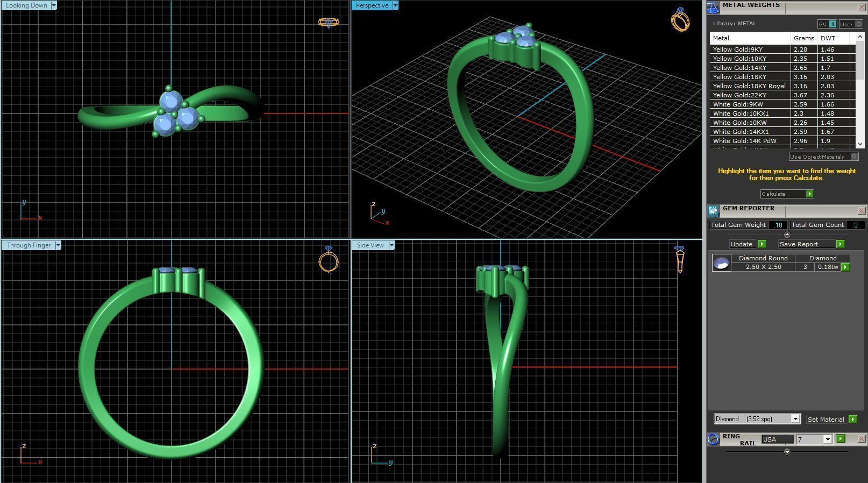Click the Looking Down viewport label
Viewport: 868px width, 483px height.
point(26,5)
